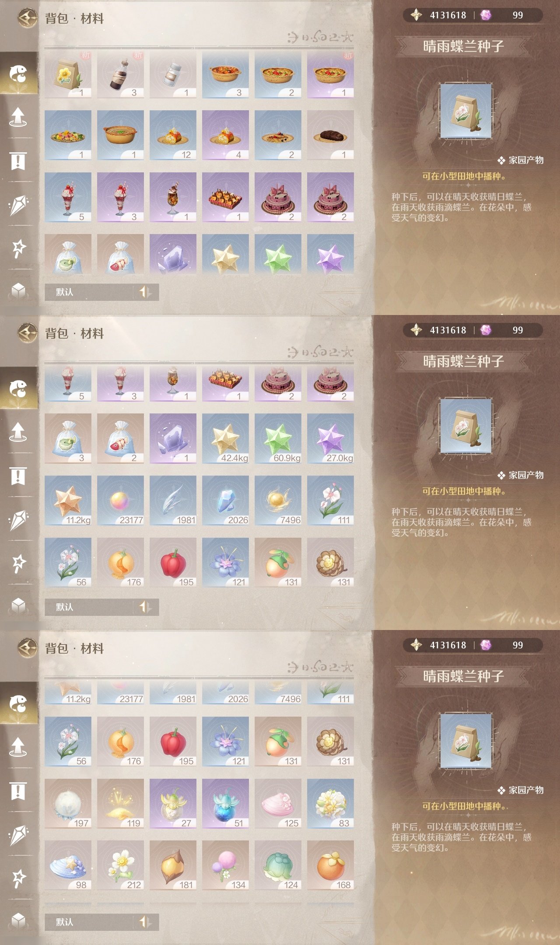Toggle sort order arrow beside topmost 默认

click(x=145, y=292)
